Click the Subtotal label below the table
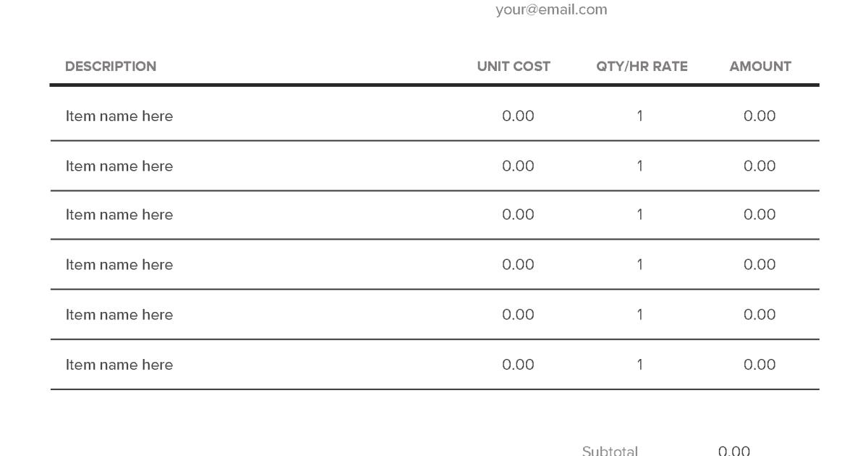 (610, 450)
